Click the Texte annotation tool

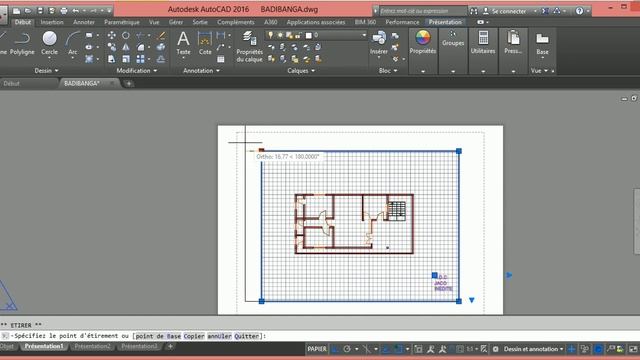(183, 44)
